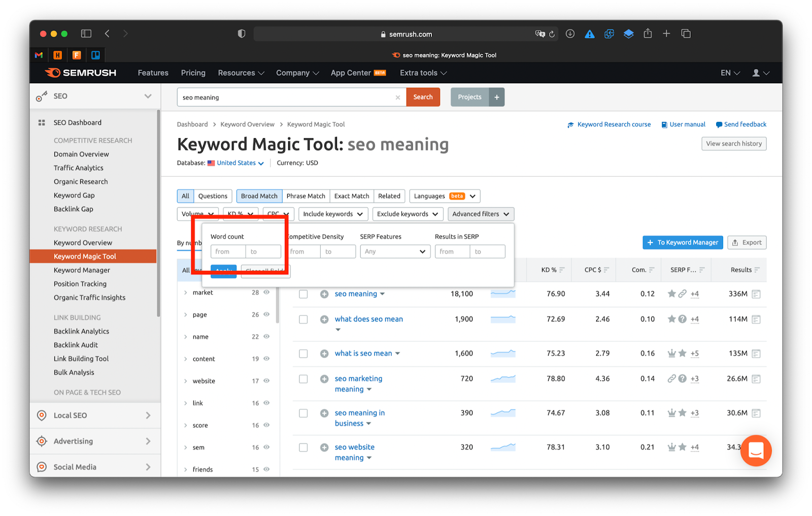The width and height of the screenshot is (812, 516).
Task: Tick the checkbox for 'seo website meaning'
Action: pyautogui.click(x=303, y=447)
